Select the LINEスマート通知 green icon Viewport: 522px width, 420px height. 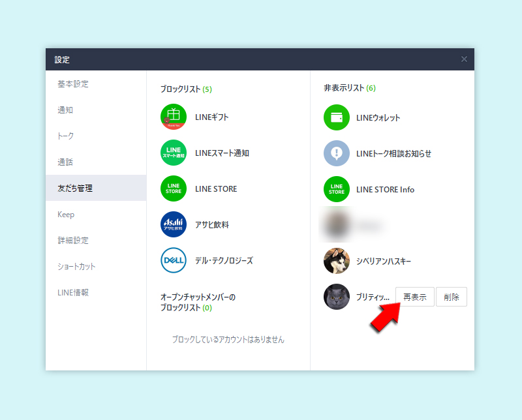[174, 154]
